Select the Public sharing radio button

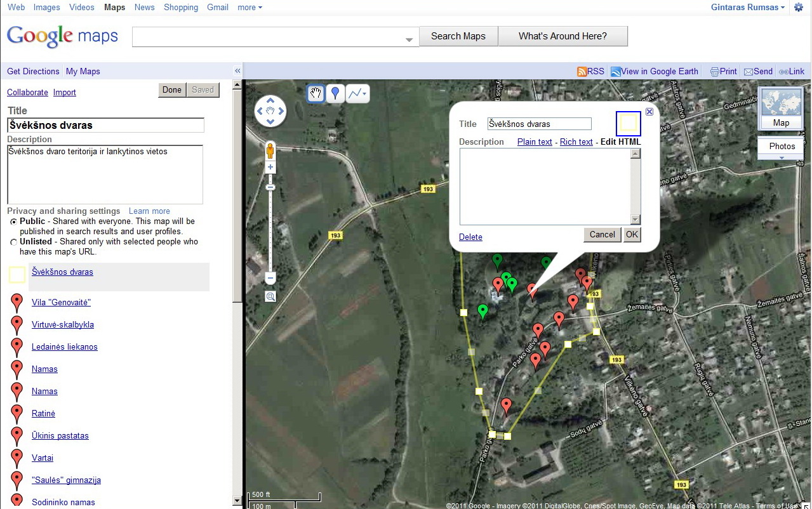click(x=14, y=222)
